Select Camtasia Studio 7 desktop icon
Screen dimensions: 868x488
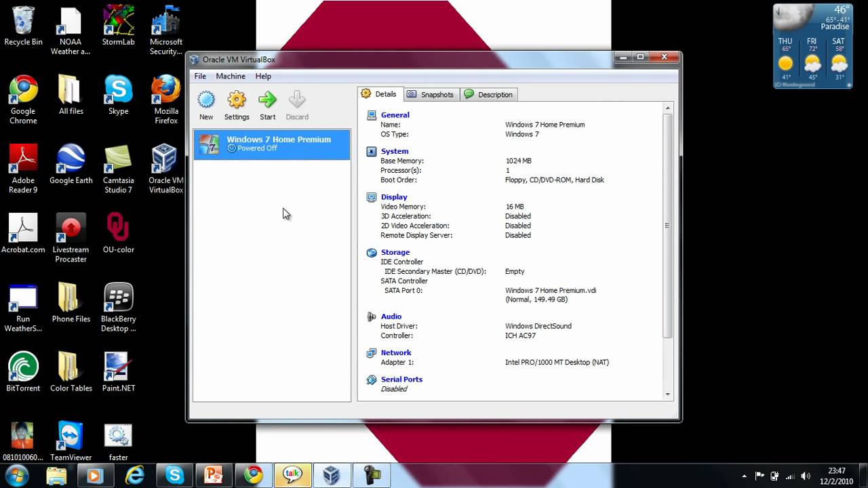(x=119, y=169)
